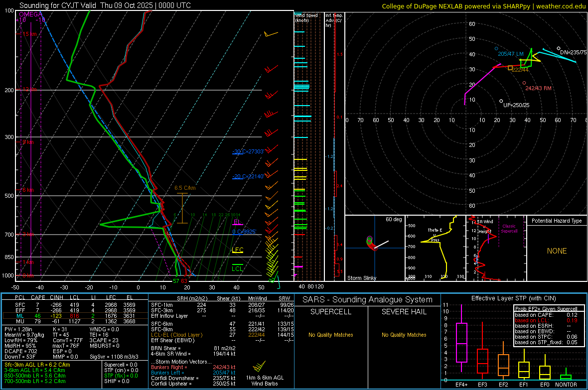
Task: Click the DCAPE = 702 value
Action: pos(20,351)
